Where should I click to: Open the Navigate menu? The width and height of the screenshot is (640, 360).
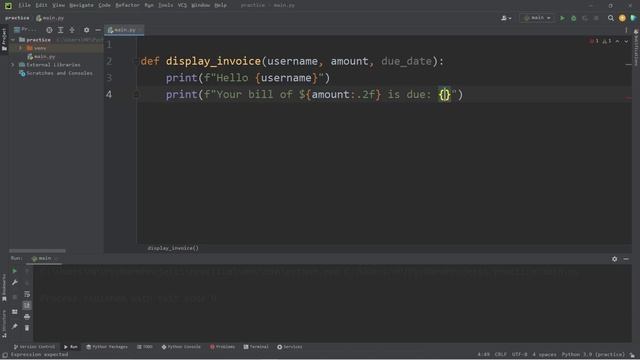point(81,5)
